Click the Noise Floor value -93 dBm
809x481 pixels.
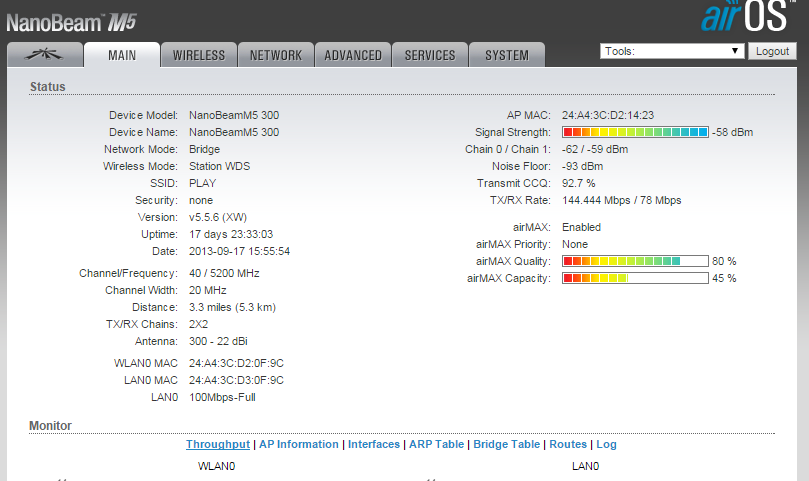pyautogui.click(x=583, y=166)
